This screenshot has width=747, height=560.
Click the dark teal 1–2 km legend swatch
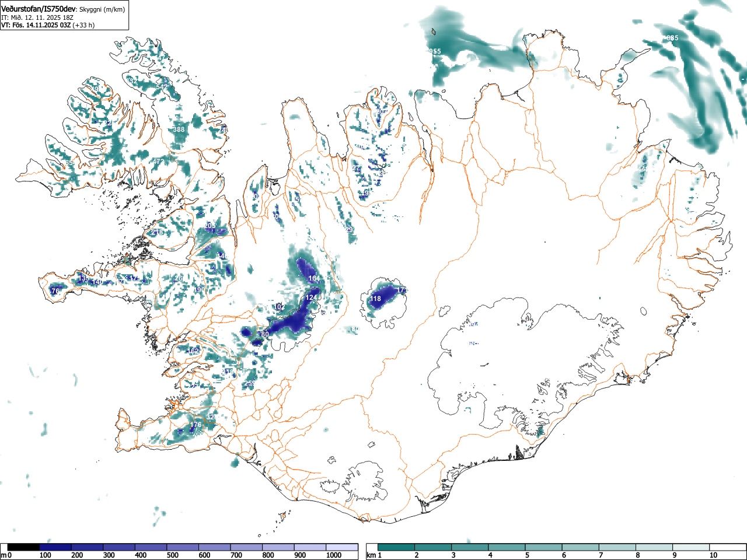click(x=397, y=547)
